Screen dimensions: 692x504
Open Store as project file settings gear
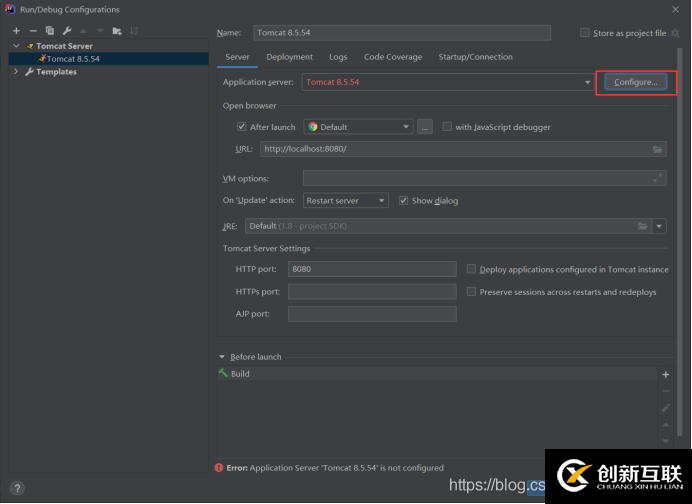click(x=675, y=33)
